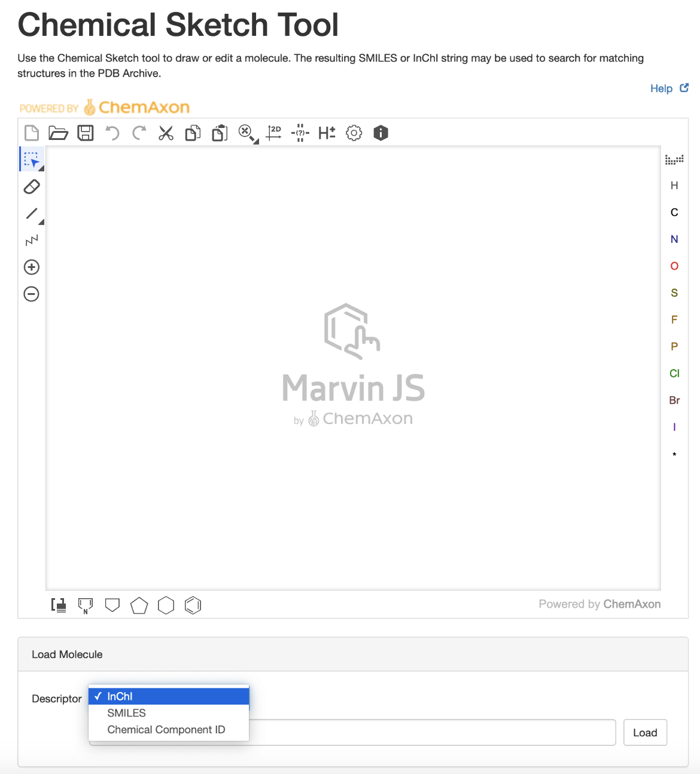Select the Nitrogen atom button
The width and height of the screenshot is (700, 774).
674,239
